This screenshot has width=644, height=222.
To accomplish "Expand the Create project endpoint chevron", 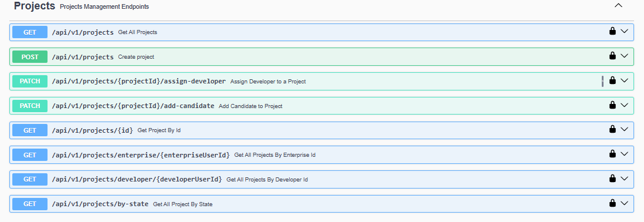I will tap(625, 56).
